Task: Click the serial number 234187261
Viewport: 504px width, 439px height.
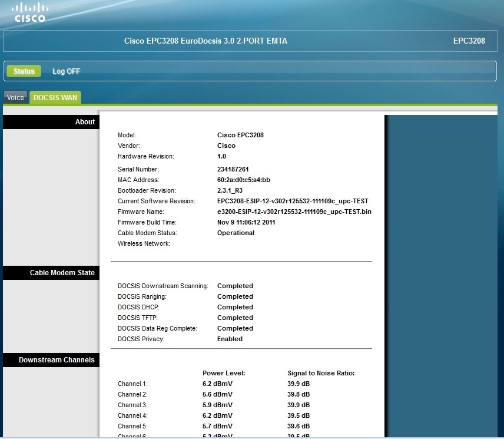Action: (233, 169)
